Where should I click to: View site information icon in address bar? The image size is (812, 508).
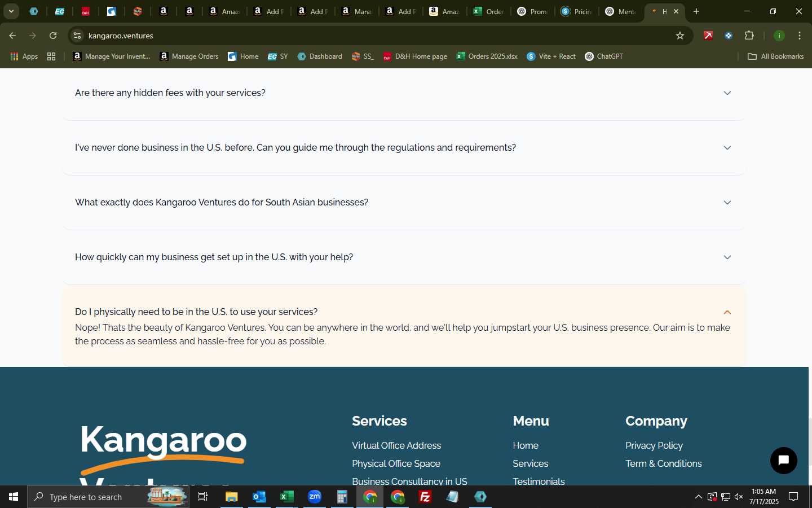[77, 36]
